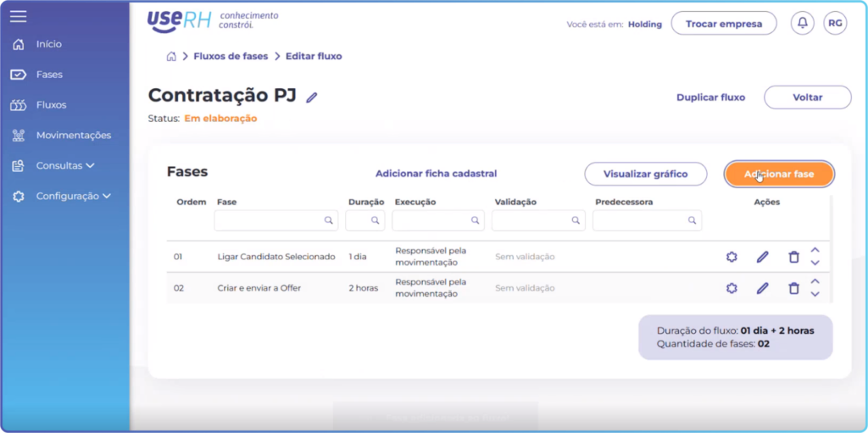Click the Fases icon in sidebar
Screen dimensions: 868x433
19,75
